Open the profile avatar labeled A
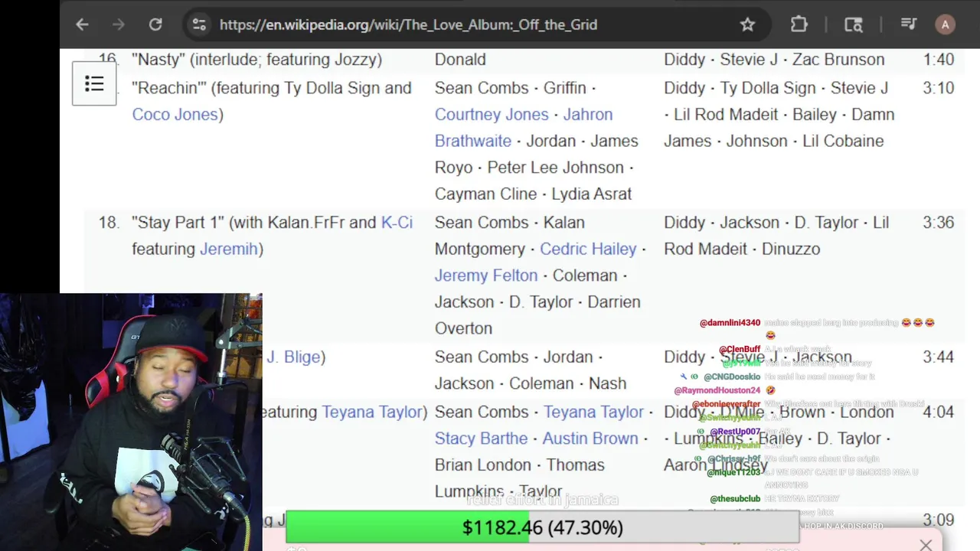Image resolution: width=980 pixels, height=551 pixels. (x=946, y=24)
